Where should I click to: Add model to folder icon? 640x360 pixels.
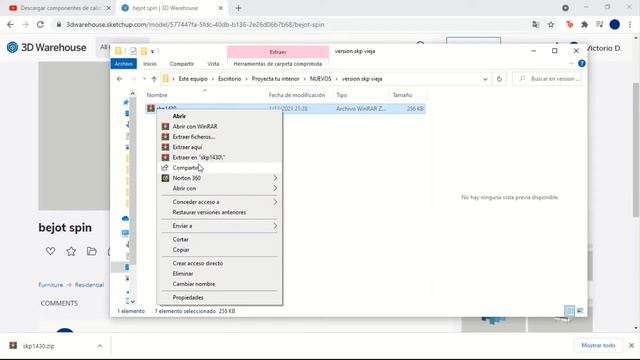[x=92, y=251]
